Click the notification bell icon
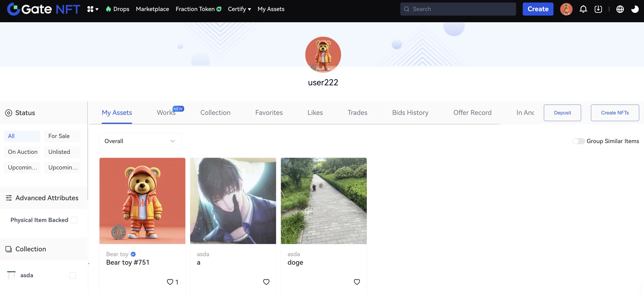The width and height of the screenshot is (644, 294). pos(583,9)
